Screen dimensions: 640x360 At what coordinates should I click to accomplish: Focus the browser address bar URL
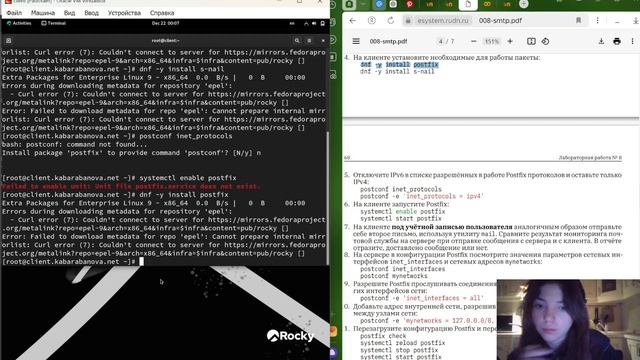[443, 20]
